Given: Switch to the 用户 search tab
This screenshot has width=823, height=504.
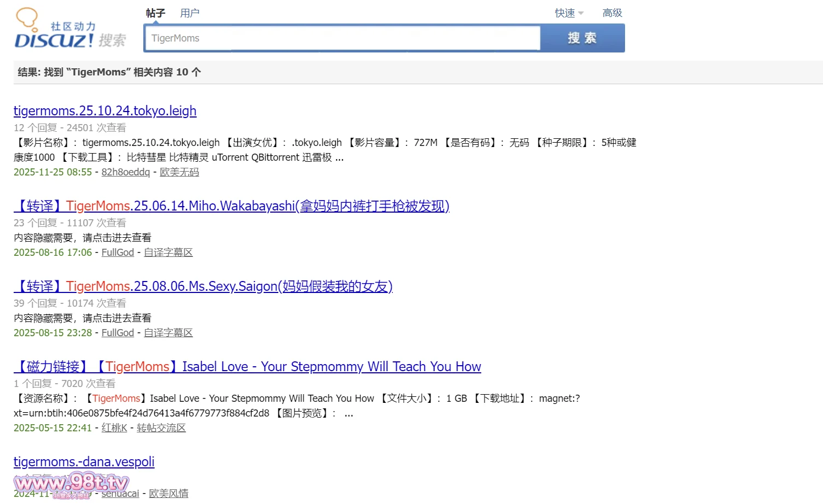Looking at the screenshot, I should 190,13.
